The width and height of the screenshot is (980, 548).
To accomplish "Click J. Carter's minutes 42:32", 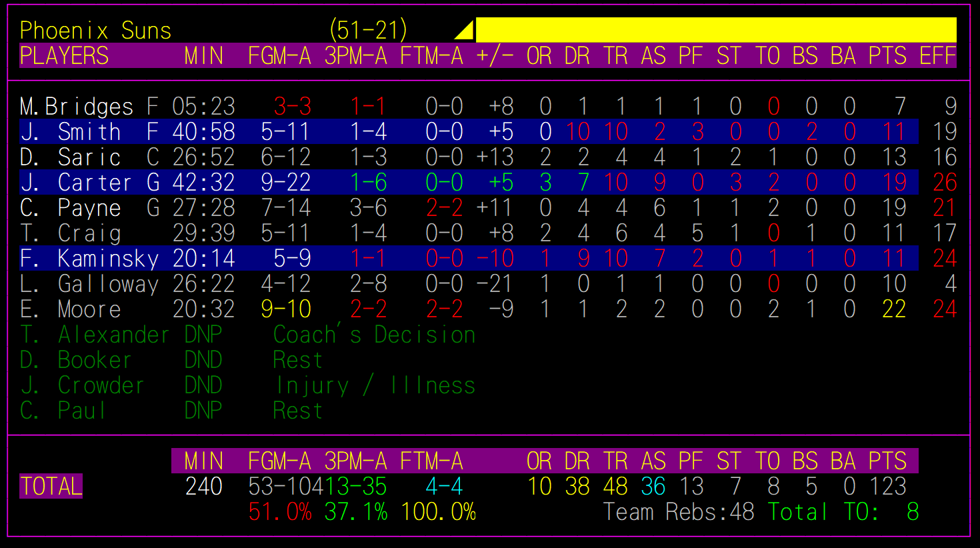I will 203,183.
